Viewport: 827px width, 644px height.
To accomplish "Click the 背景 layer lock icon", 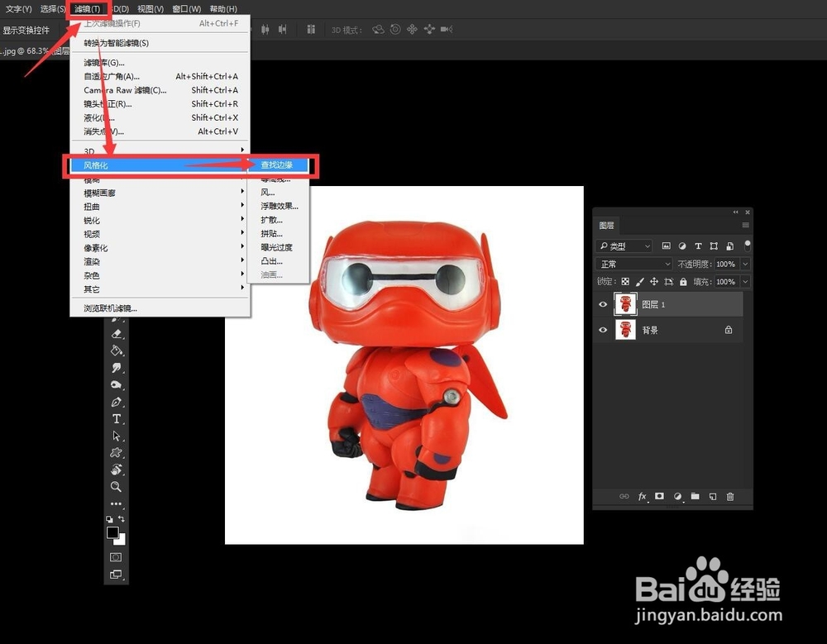I will [729, 330].
